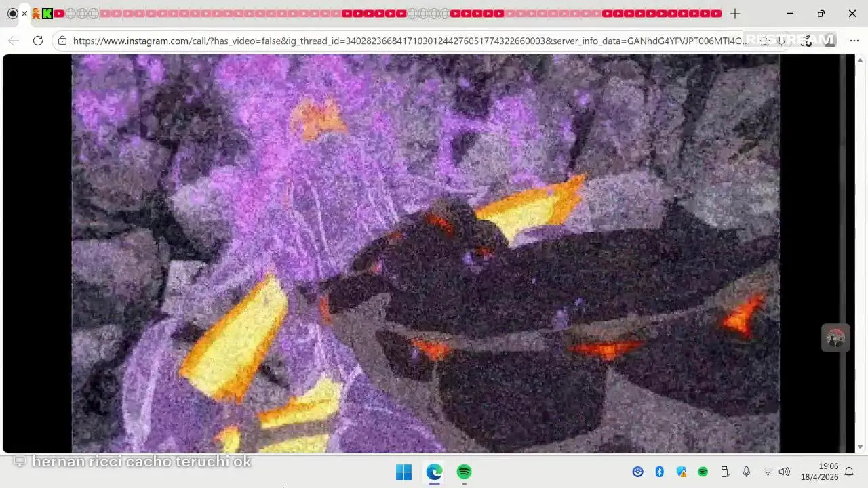868x488 pixels.
Task: Add this page to favorites with the star icon
Action: [765, 41]
